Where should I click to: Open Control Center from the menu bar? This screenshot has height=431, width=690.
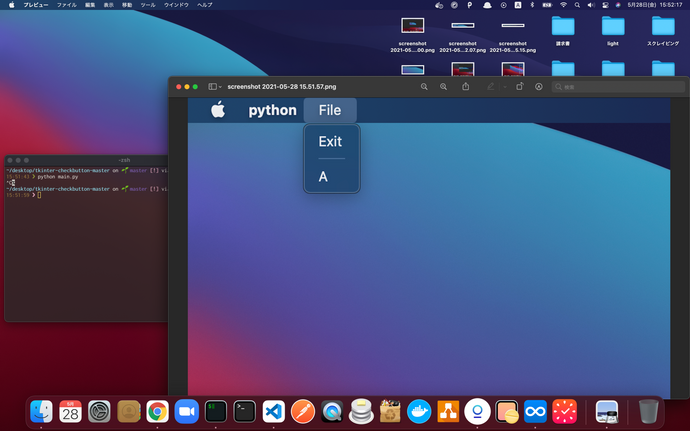coord(605,5)
